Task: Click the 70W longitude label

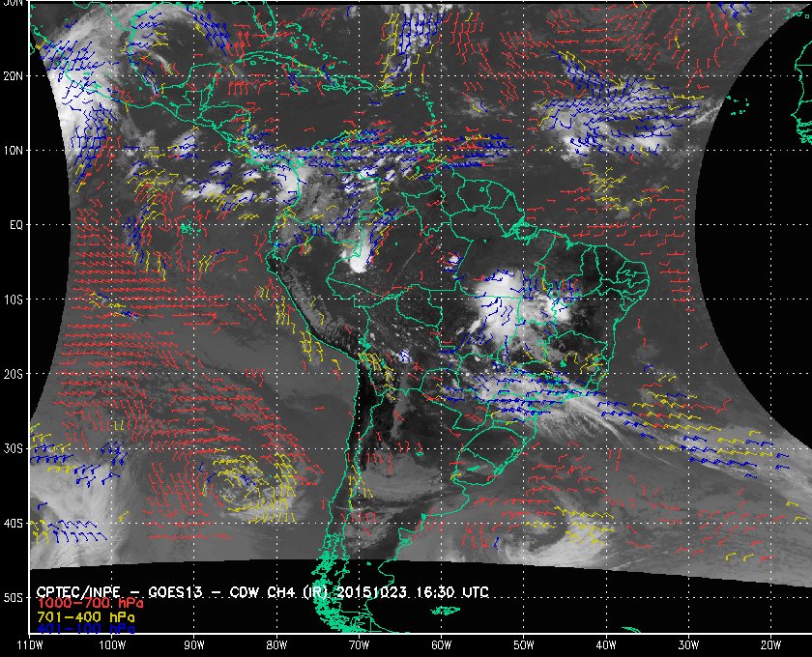Action: click(359, 645)
